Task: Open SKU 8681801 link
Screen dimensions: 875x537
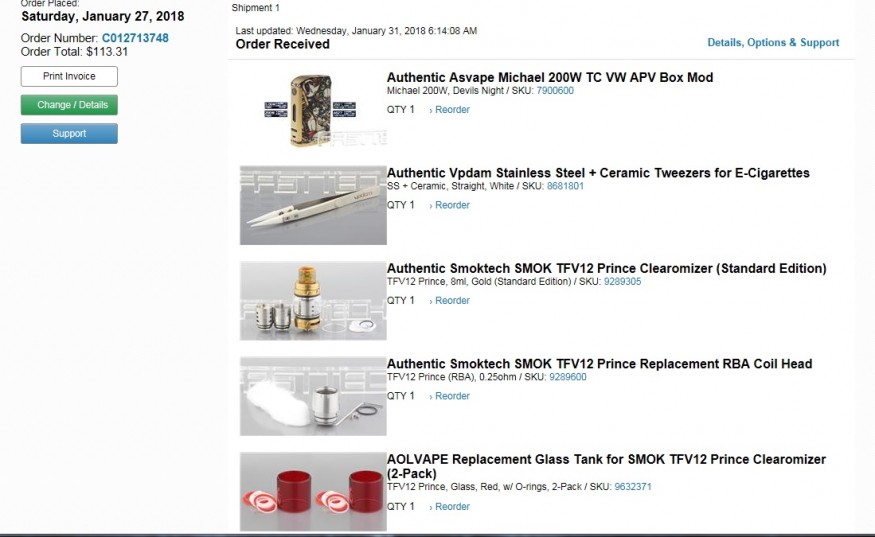Action: (565, 186)
